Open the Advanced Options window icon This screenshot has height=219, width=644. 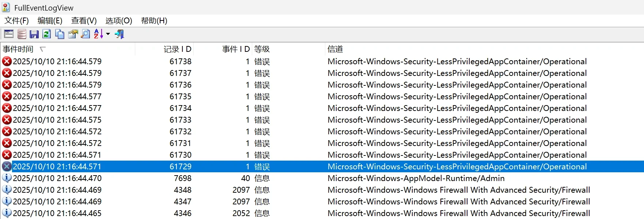9,34
